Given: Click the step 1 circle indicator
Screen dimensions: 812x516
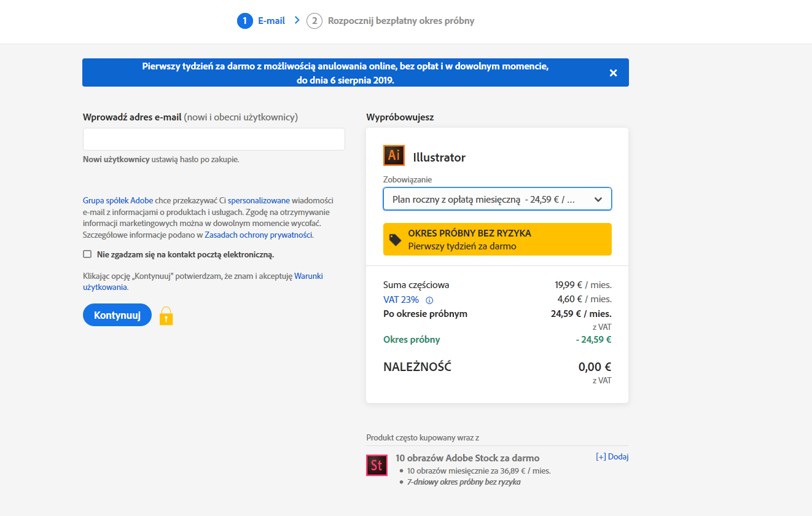Looking at the screenshot, I should [244, 21].
